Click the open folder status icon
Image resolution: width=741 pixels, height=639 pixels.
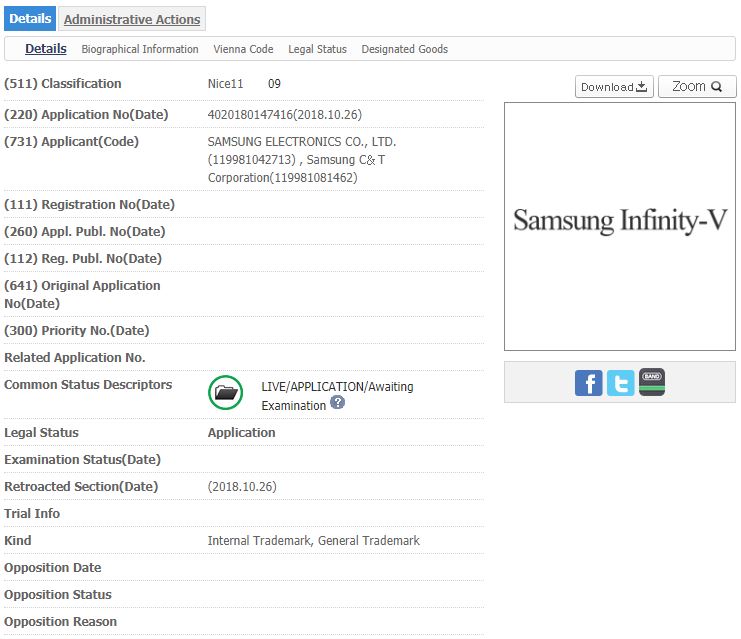[x=225, y=392]
